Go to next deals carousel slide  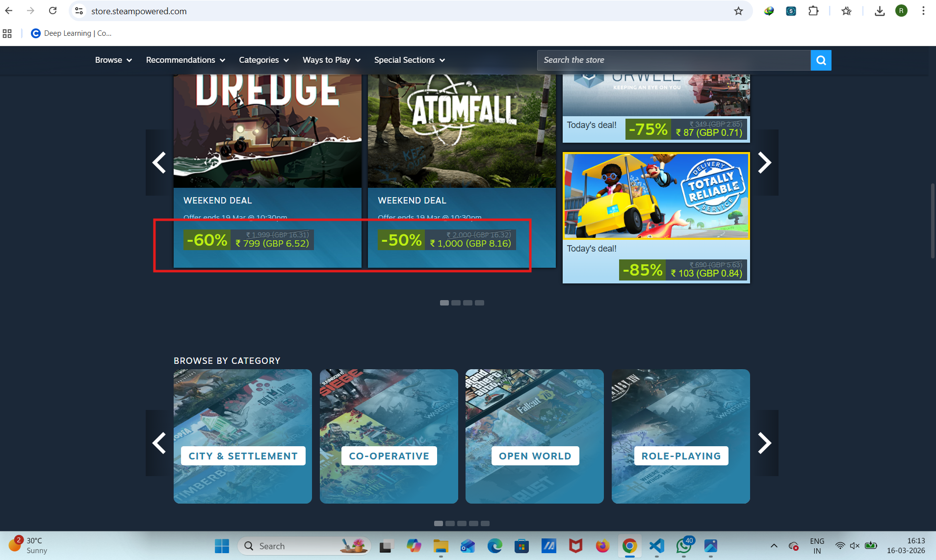765,162
